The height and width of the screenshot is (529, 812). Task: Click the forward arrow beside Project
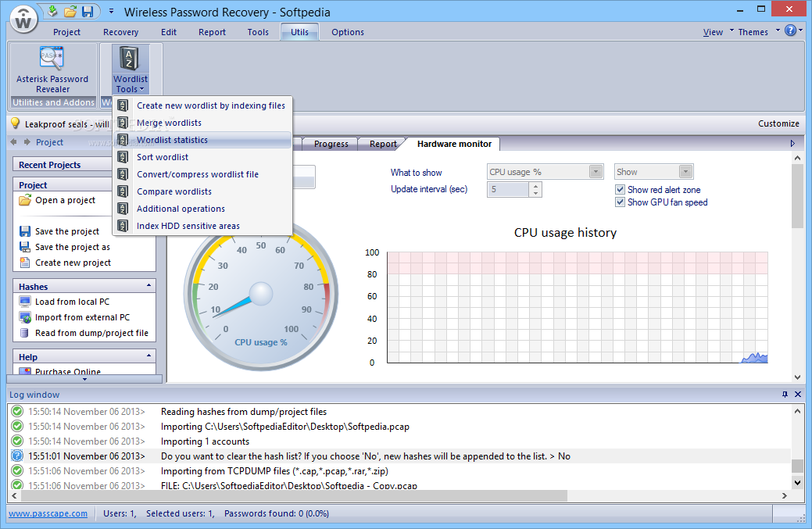27,142
